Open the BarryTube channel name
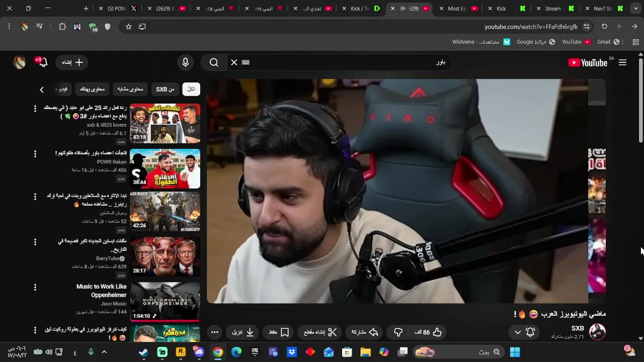Image resolution: width=644 pixels, height=362 pixels. point(107,258)
